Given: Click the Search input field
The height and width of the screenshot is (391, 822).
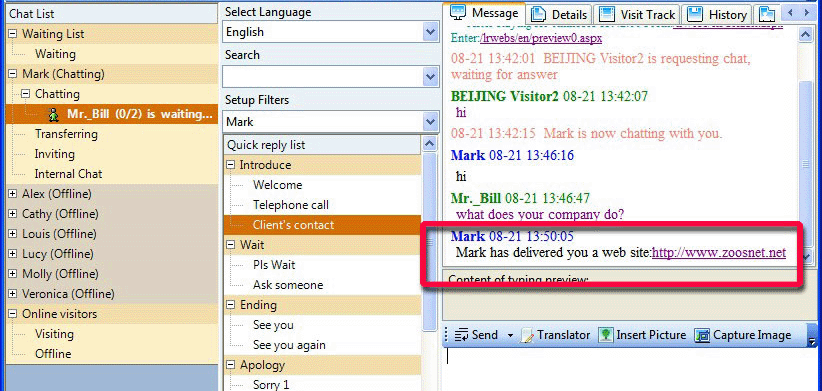Looking at the screenshot, I should pyautogui.click(x=322, y=77).
